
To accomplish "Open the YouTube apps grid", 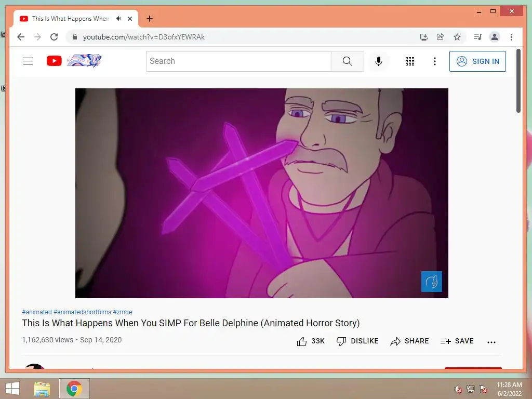I will pos(410,61).
